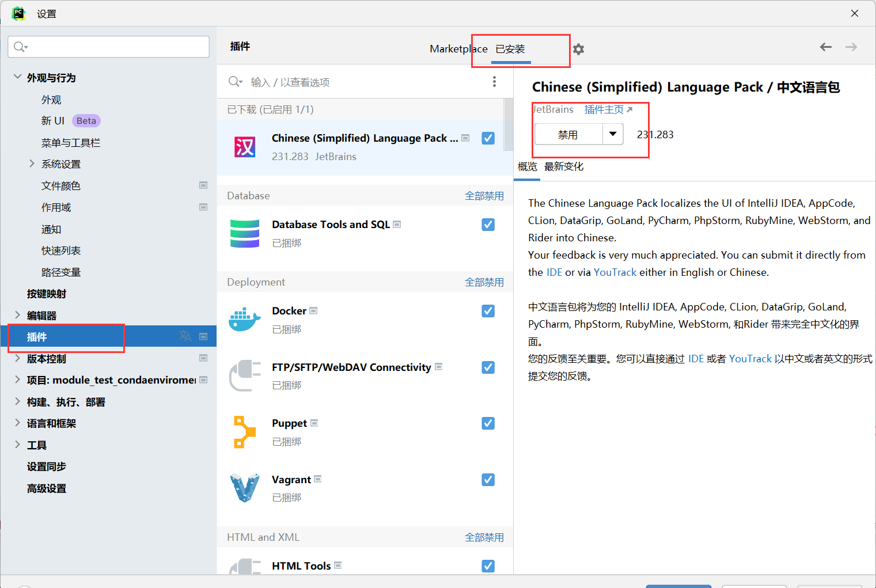Toggle the Puppet plugin checkbox
The height and width of the screenshot is (588, 876).
pyautogui.click(x=488, y=423)
